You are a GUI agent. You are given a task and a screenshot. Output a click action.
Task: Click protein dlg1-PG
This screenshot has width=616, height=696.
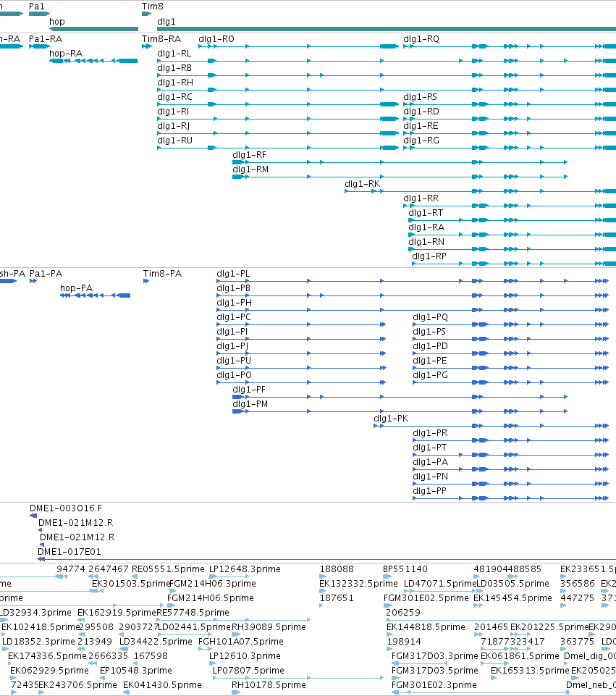(511, 382)
